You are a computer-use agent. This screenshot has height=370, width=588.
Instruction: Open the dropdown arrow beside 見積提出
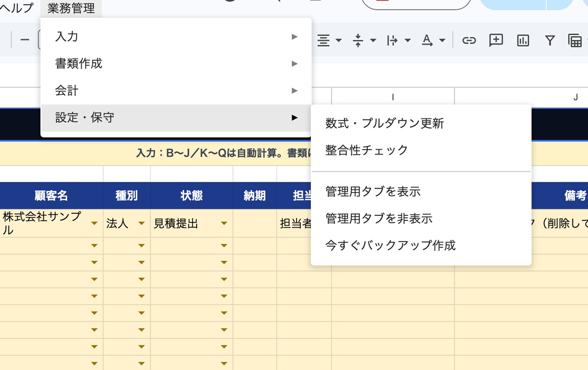pyautogui.click(x=224, y=223)
